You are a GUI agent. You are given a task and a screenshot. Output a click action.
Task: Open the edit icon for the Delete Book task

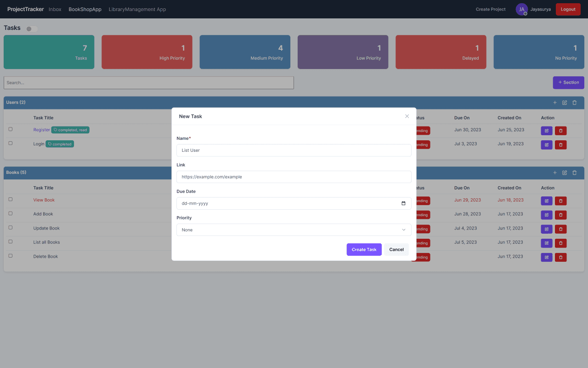[x=546, y=257]
